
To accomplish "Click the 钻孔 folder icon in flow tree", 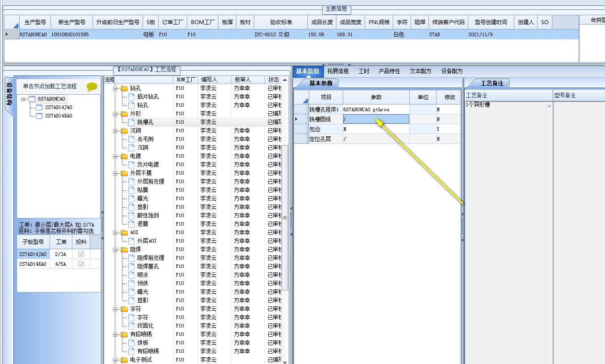I will (124, 88).
